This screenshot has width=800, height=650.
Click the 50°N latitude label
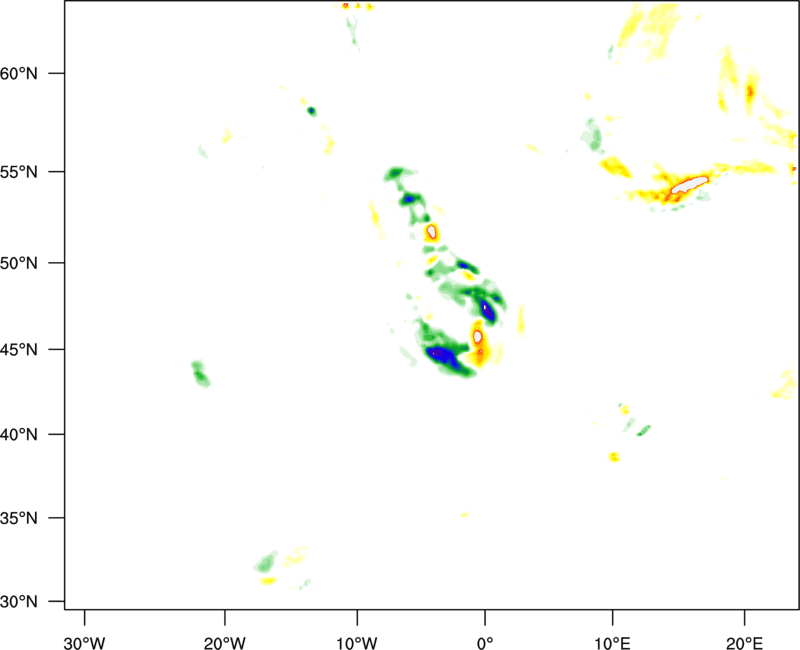[19, 263]
